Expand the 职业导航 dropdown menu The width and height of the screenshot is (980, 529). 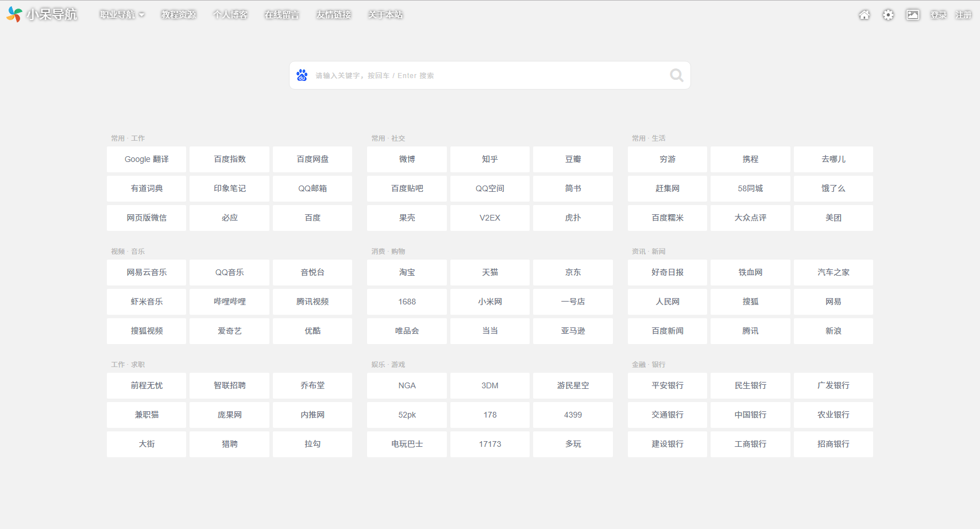click(122, 15)
